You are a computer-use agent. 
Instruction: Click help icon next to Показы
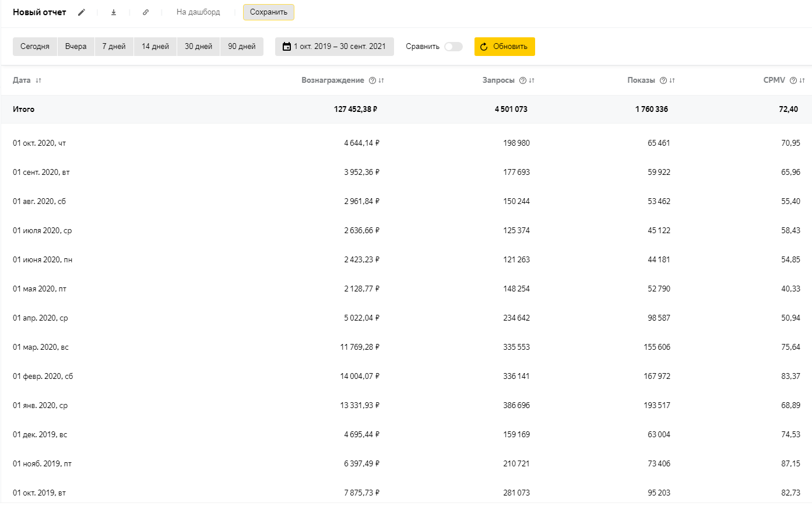coord(663,80)
